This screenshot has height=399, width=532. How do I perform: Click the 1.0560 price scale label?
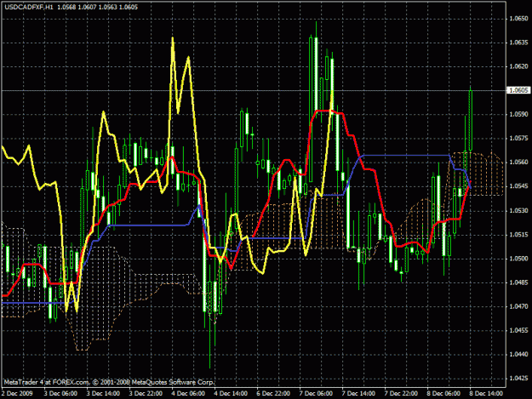518,162
